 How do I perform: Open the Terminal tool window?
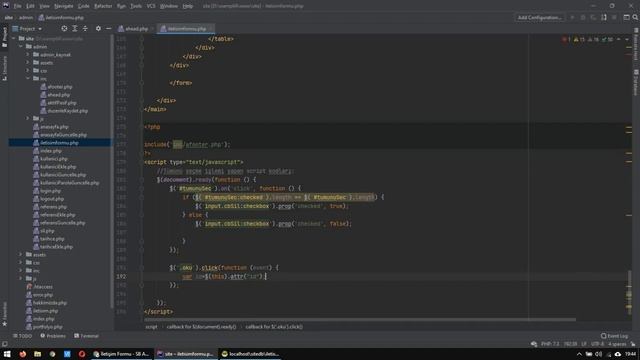[86, 336]
